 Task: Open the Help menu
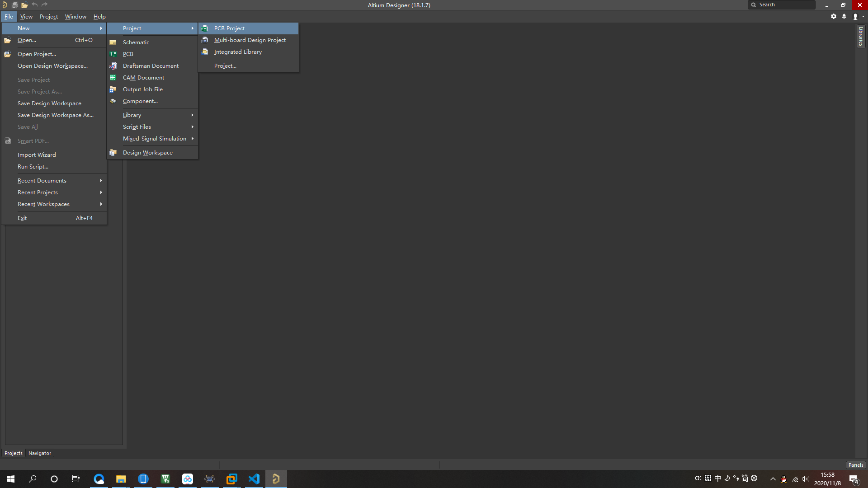point(99,17)
